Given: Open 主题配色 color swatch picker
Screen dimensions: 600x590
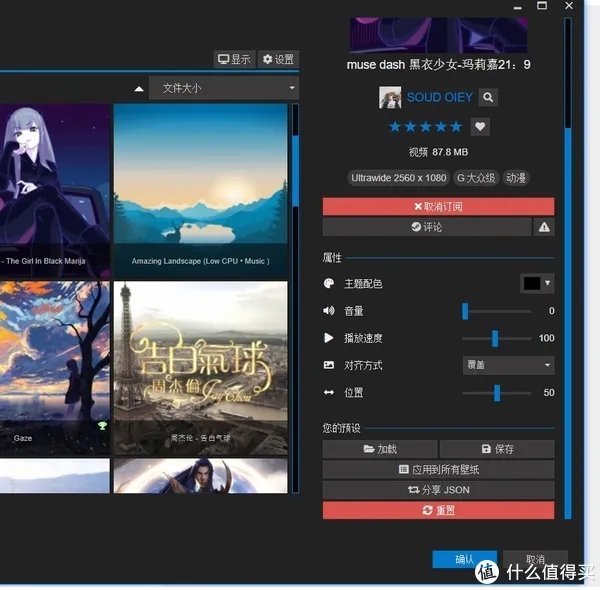Looking at the screenshot, I should [x=537, y=283].
